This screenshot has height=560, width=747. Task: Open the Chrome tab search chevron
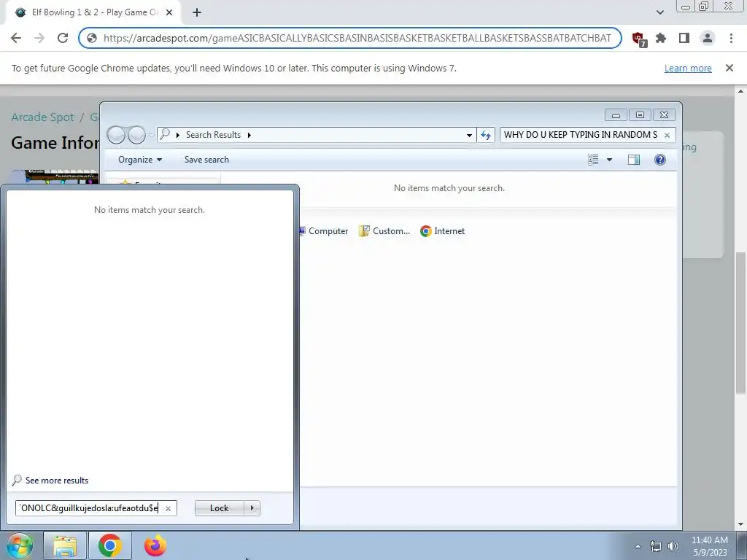coord(659,12)
